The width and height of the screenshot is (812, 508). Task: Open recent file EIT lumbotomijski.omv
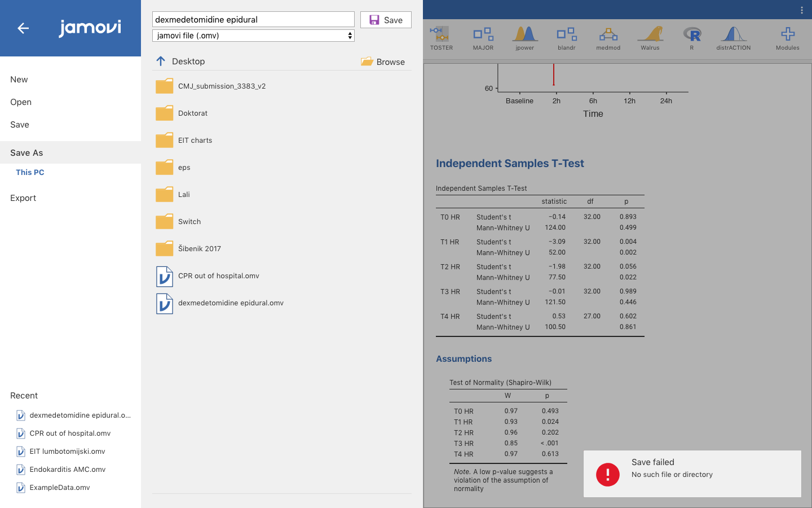tap(61, 452)
